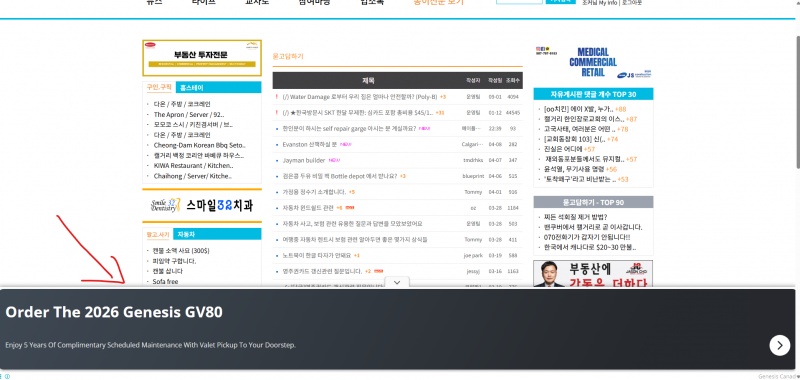Click the 조회수 column header
Viewport: 800px width, 380px height.
tap(514, 81)
